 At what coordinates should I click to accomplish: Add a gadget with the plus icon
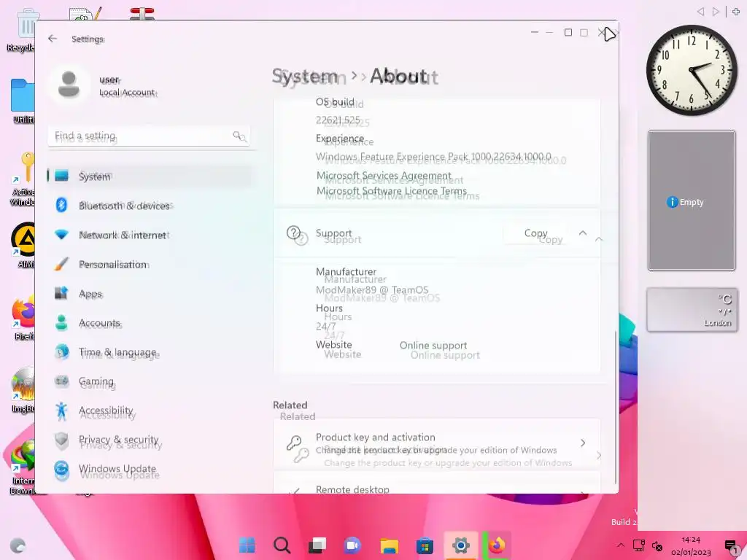pos(735,12)
